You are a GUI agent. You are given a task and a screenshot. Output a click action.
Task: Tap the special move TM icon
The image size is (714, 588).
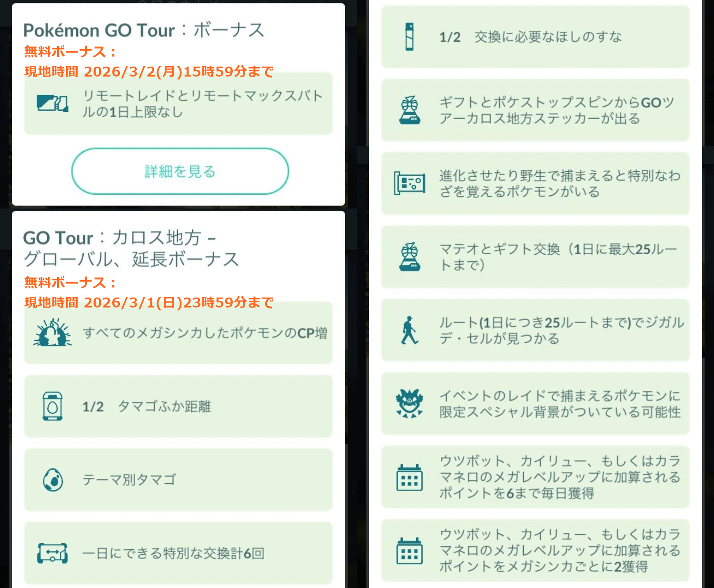coord(409,183)
